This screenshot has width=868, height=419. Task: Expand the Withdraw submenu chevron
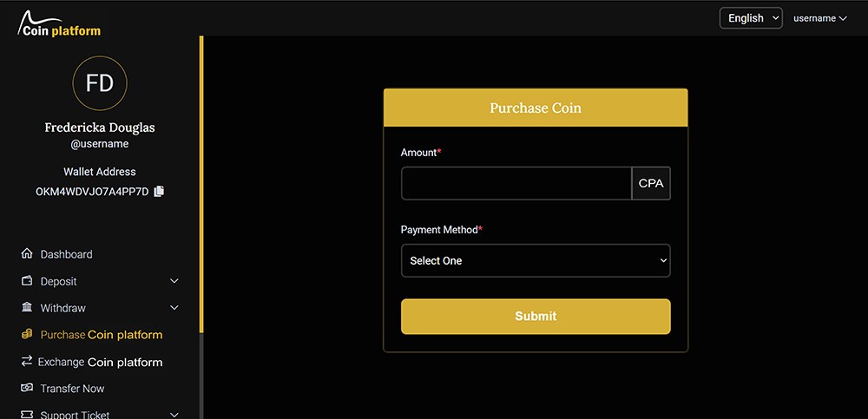pos(174,308)
